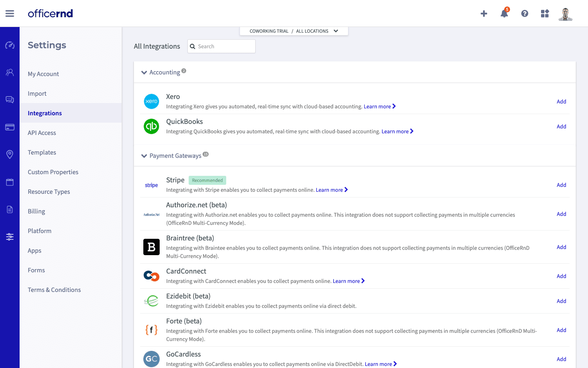This screenshot has height=368, width=588.
Task: Open the hamburger navigation menu
Action: click(x=10, y=13)
